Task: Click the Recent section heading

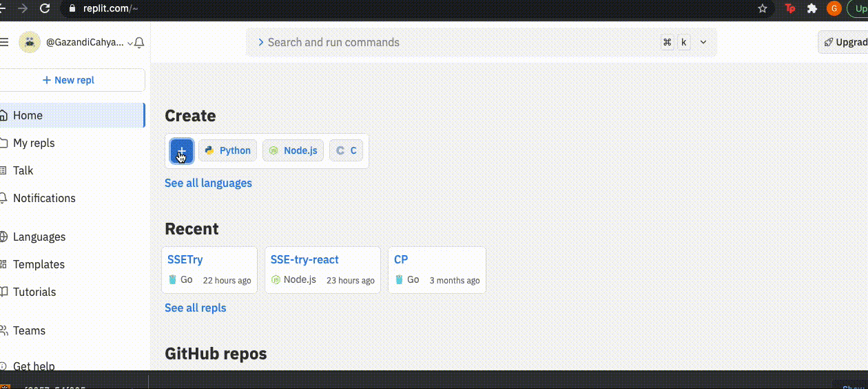Action: coord(192,228)
